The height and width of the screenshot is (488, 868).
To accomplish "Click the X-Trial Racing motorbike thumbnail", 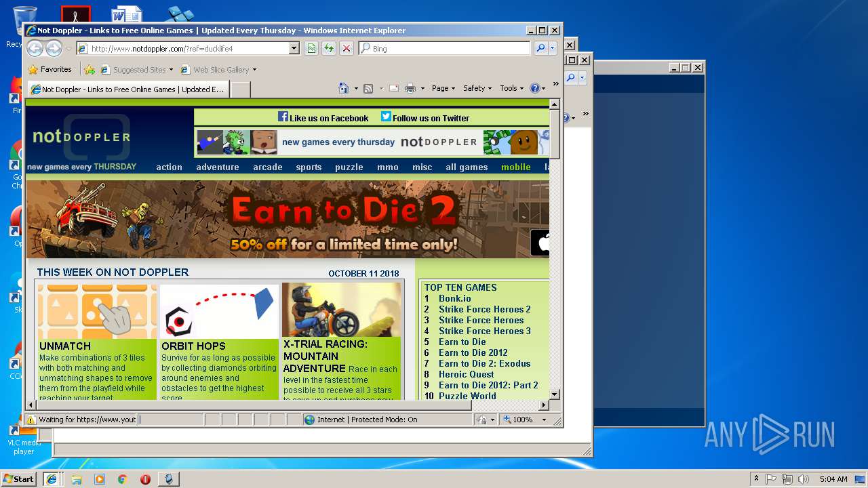I will [x=341, y=310].
